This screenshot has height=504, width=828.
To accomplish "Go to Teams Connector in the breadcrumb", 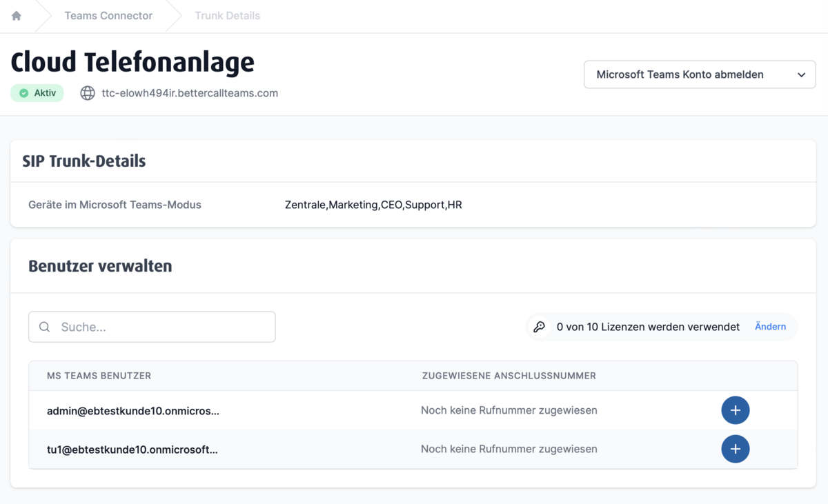I will (108, 16).
